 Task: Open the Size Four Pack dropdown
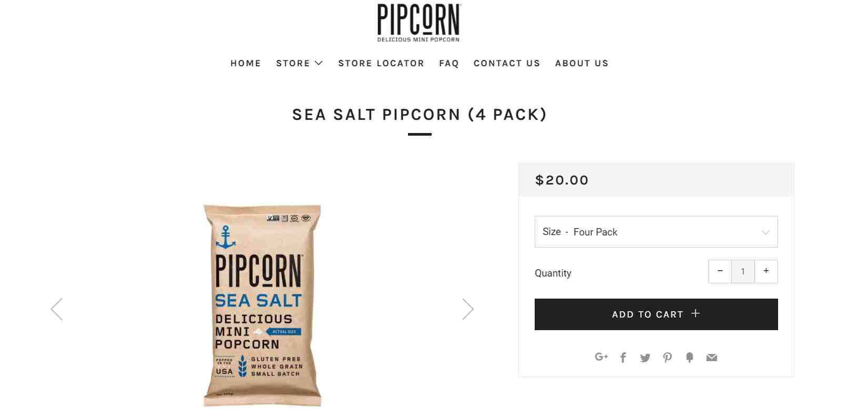656,232
